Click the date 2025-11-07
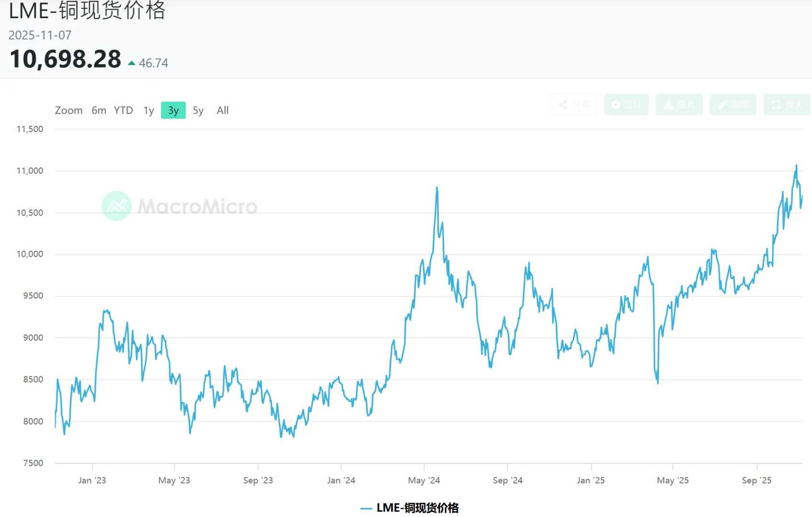812x517 pixels. 40,35
